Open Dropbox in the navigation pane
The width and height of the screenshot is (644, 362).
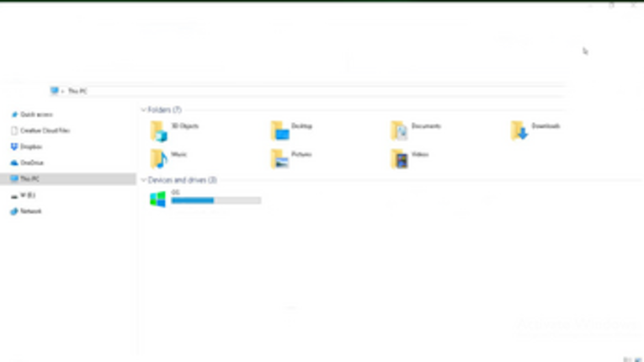pos(26,146)
